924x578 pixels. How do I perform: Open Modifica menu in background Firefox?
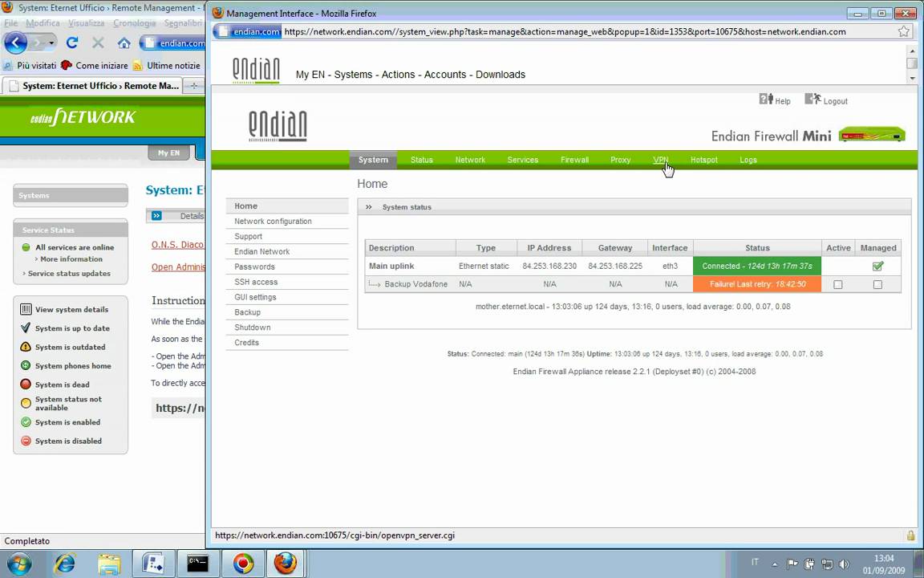pyautogui.click(x=43, y=23)
